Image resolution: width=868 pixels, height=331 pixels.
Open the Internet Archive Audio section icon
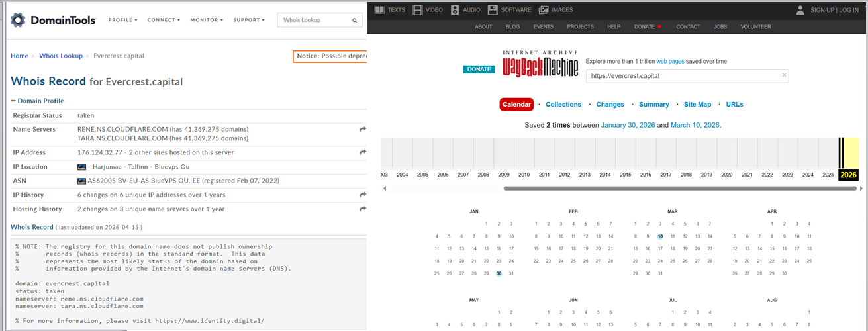pyautogui.click(x=456, y=10)
